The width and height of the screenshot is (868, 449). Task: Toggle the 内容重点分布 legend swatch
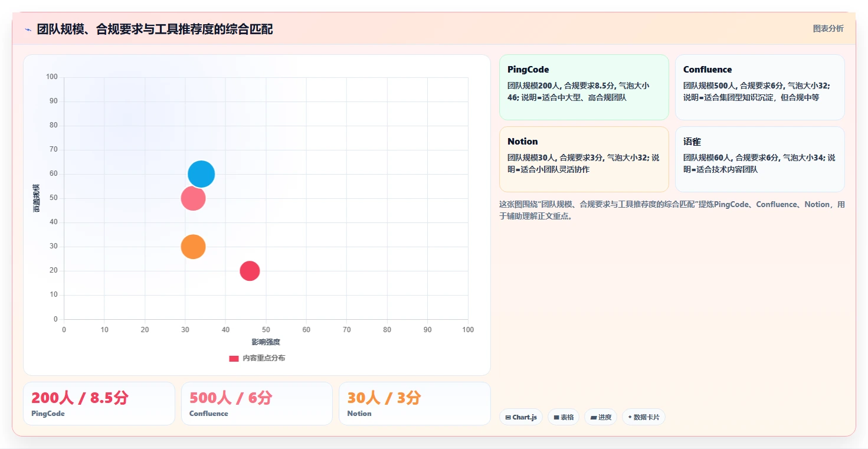(x=234, y=358)
